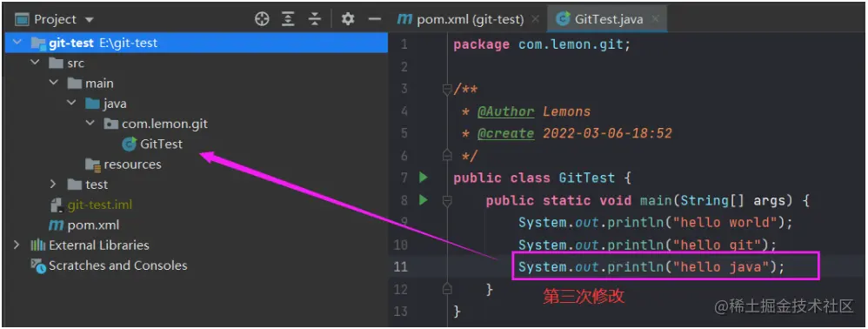Open Project panel settings gear
This screenshot has width=868, height=329.
point(348,20)
